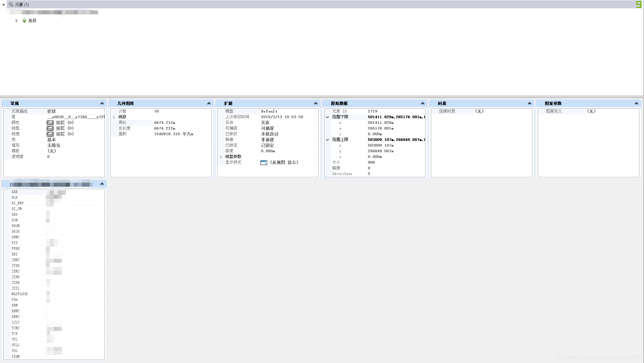644x363 pixels.
Task: Expand the 条目 tree node
Action: [x=16, y=20]
